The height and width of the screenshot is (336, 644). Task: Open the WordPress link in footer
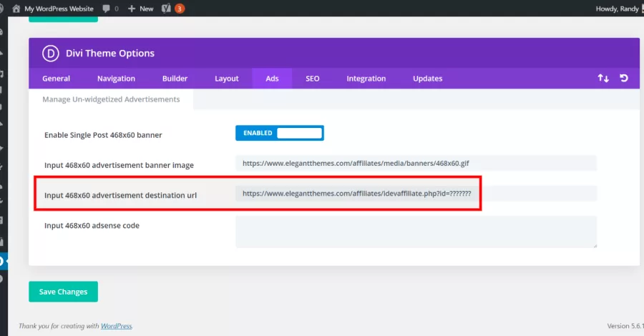(117, 326)
